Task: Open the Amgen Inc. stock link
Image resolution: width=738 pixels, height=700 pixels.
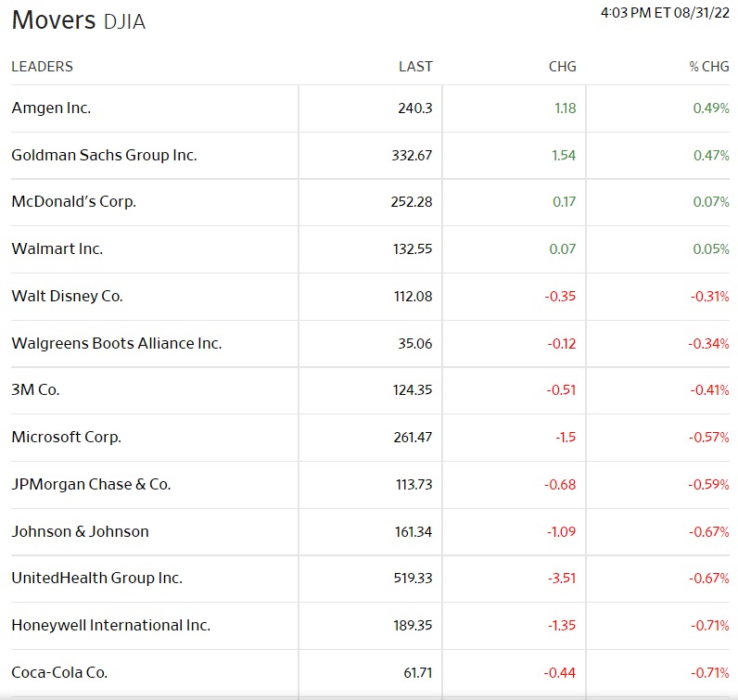Action: [x=51, y=108]
